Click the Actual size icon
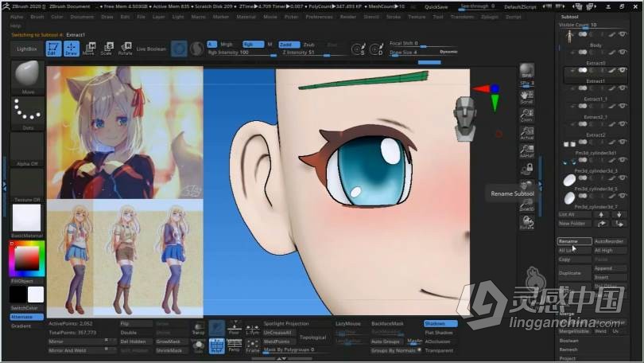644x363 pixels. click(x=527, y=133)
